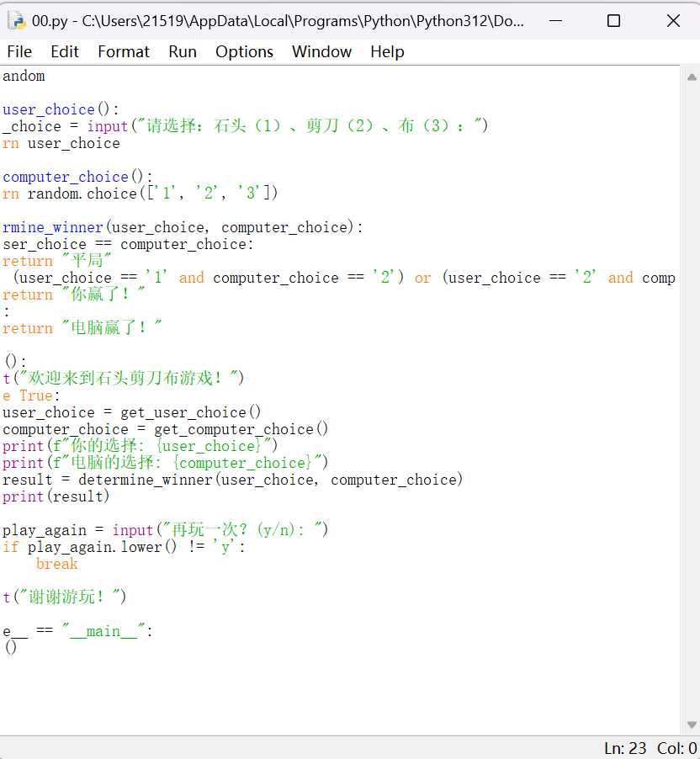
Task: Place cursor on the break statement
Action: [x=56, y=564]
